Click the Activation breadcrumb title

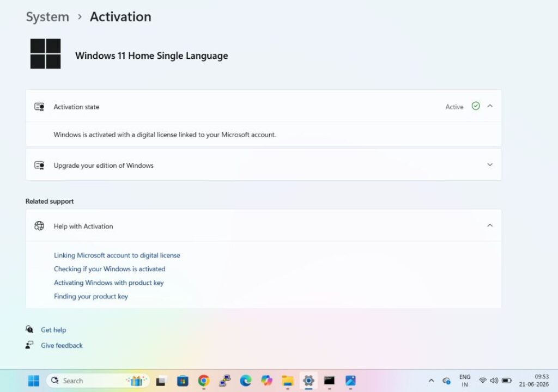tap(120, 17)
